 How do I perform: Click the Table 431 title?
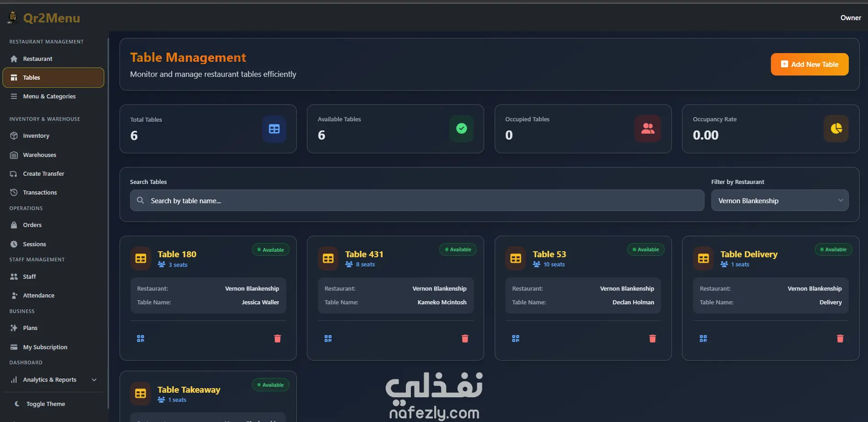click(x=364, y=254)
